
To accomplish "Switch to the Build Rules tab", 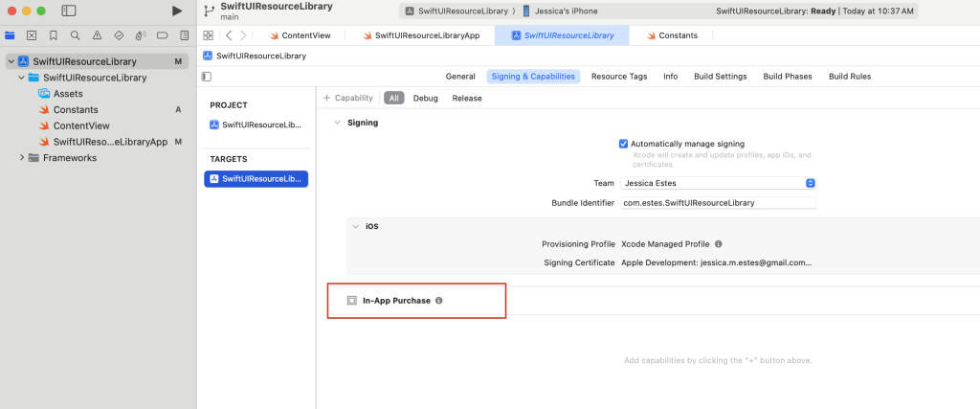I will pyautogui.click(x=850, y=77).
